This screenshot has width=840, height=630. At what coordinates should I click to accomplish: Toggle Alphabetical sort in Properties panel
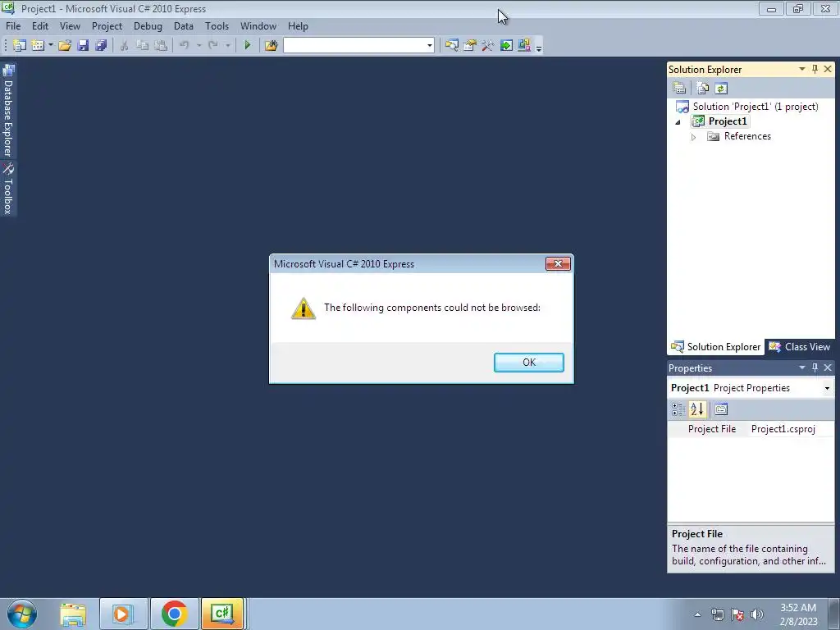pyautogui.click(x=697, y=410)
